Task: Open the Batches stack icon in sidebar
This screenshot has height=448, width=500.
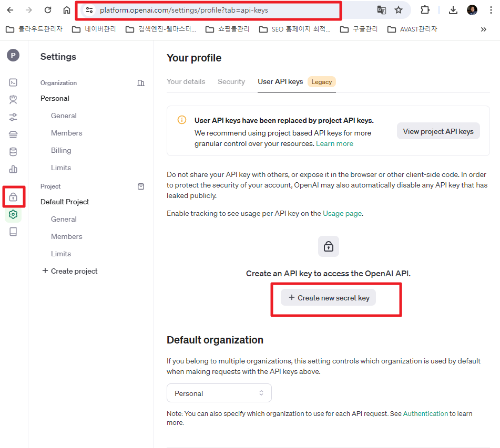Action: [13, 134]
